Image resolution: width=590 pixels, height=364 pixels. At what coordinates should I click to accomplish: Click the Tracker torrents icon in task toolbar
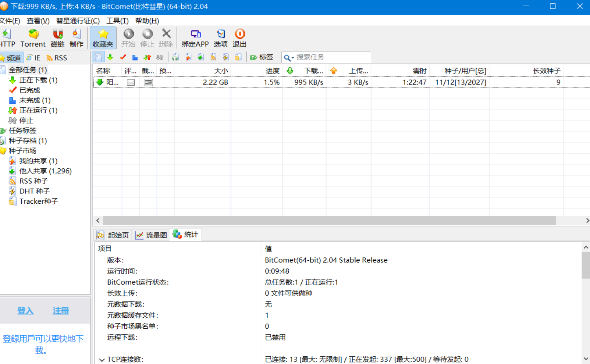point(238,57)
